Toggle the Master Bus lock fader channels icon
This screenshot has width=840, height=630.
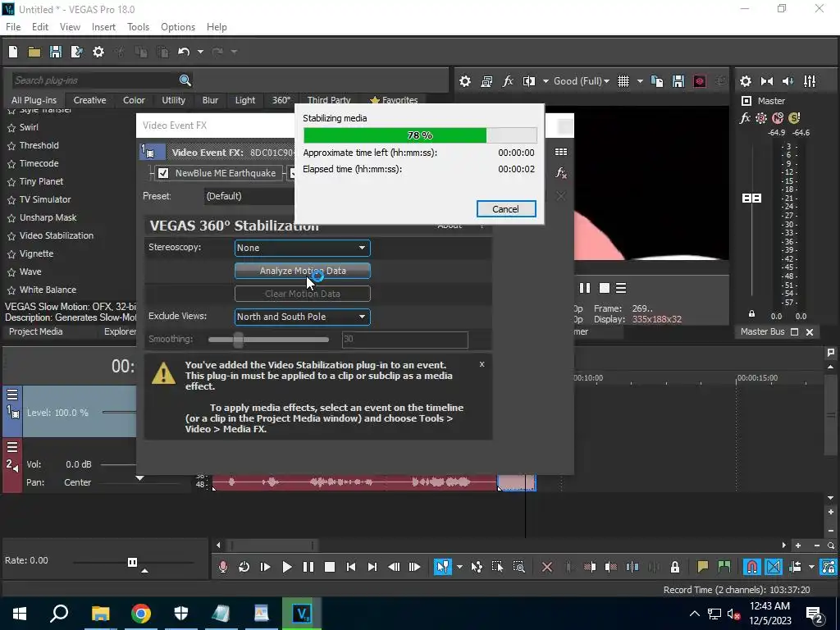click(751, 314)
